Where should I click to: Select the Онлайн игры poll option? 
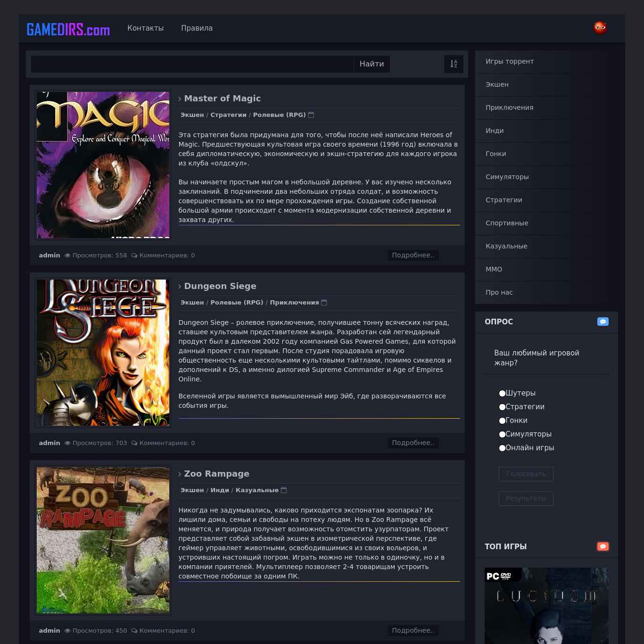(x=502, y=448)
